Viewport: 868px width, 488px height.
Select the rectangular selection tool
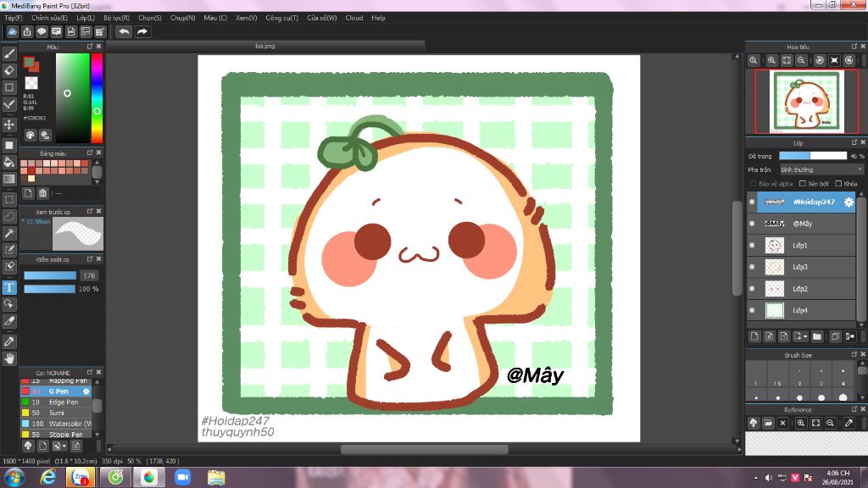8,199
